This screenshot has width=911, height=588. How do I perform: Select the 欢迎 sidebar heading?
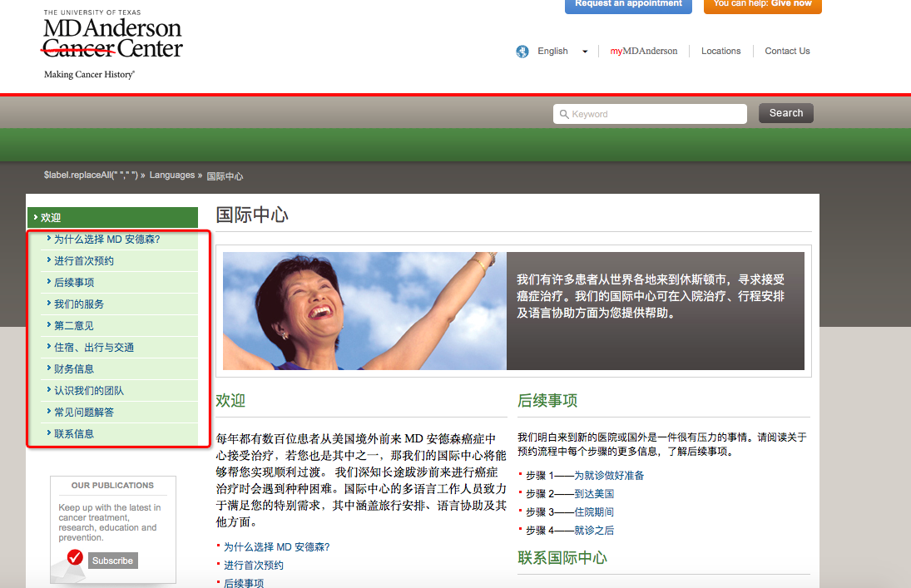[112, 217]
